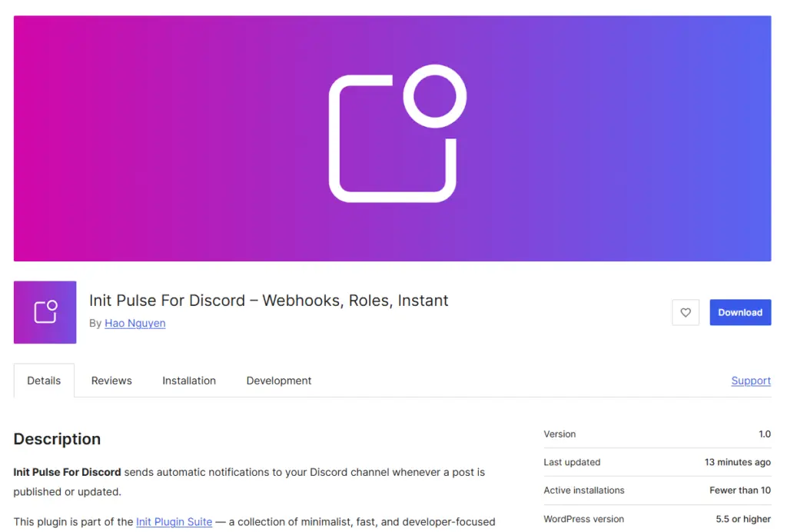Click the '5.5 or higher' value

(743, 519)
